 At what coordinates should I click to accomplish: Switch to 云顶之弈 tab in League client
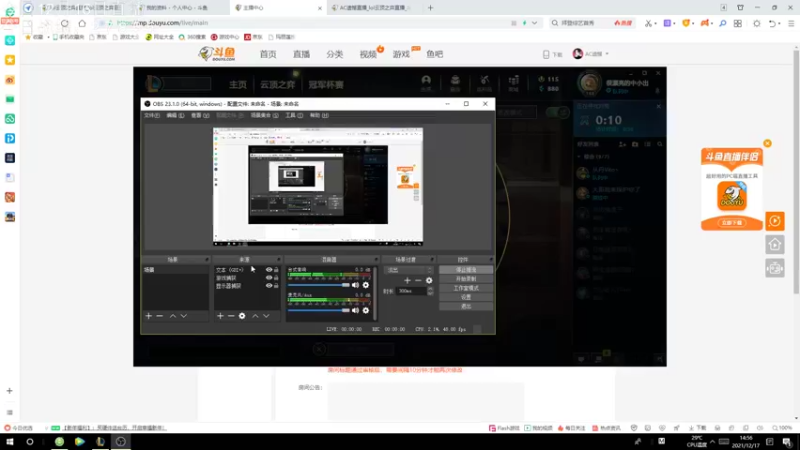278,85
